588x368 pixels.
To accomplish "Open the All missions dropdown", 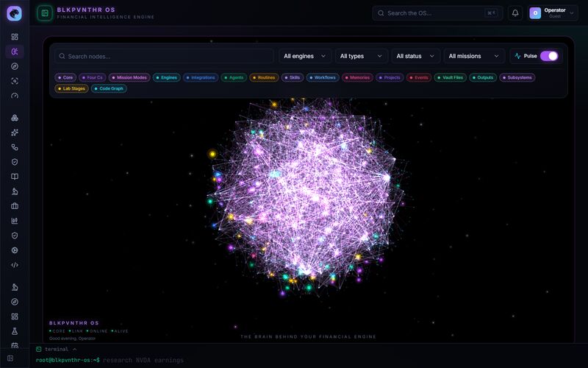I will (x=474, y=56).
